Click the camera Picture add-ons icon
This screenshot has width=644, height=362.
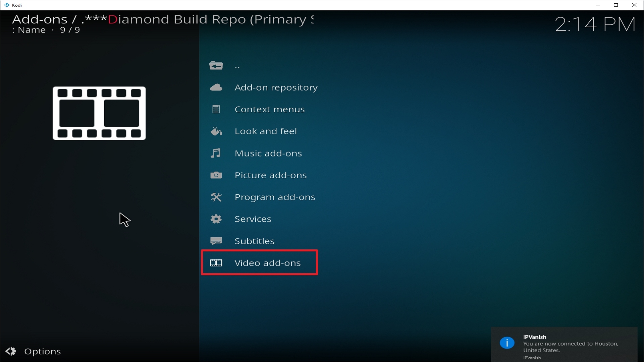216,175
